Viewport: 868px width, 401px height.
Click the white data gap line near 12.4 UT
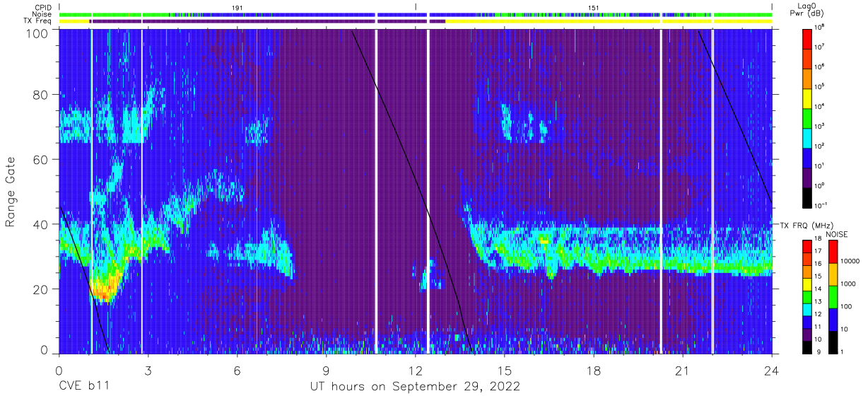pyautogui.click(x=428, y=191)
